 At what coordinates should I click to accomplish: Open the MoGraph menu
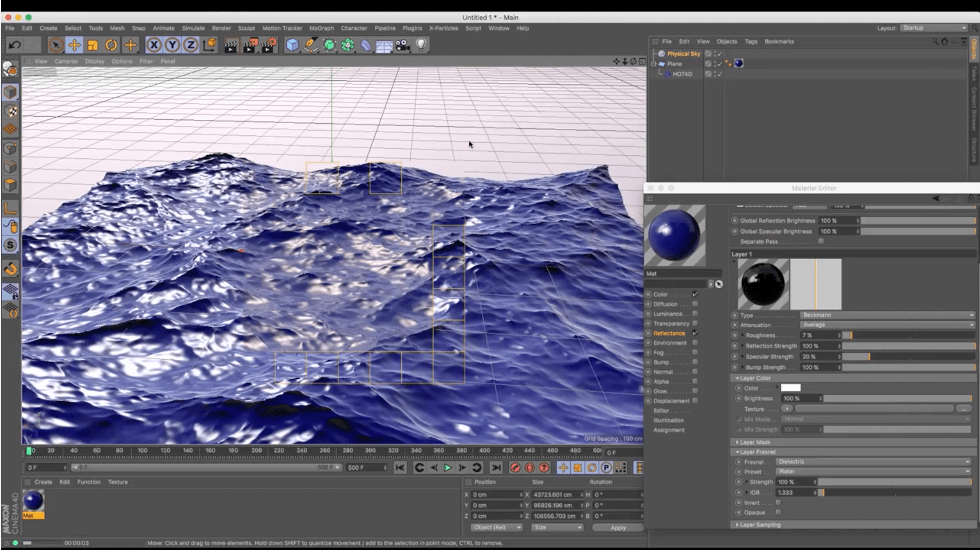pyautogui.click(x=321, y=28)
